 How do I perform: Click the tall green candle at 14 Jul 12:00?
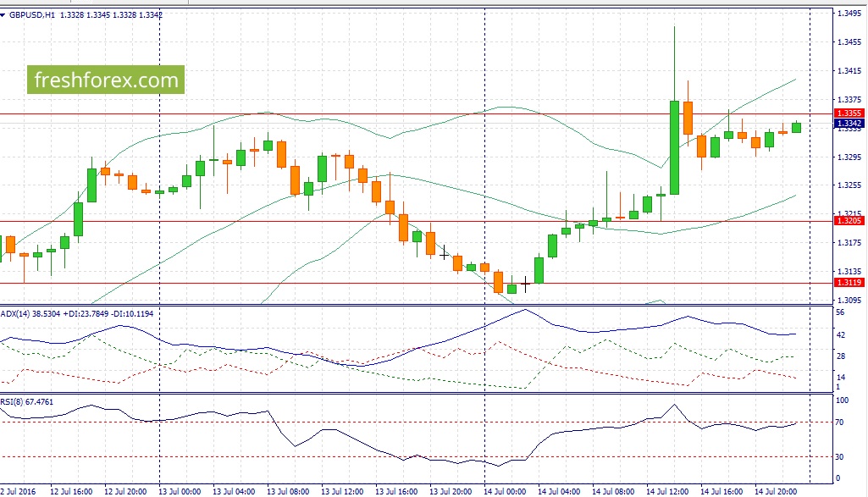[674, 147]
